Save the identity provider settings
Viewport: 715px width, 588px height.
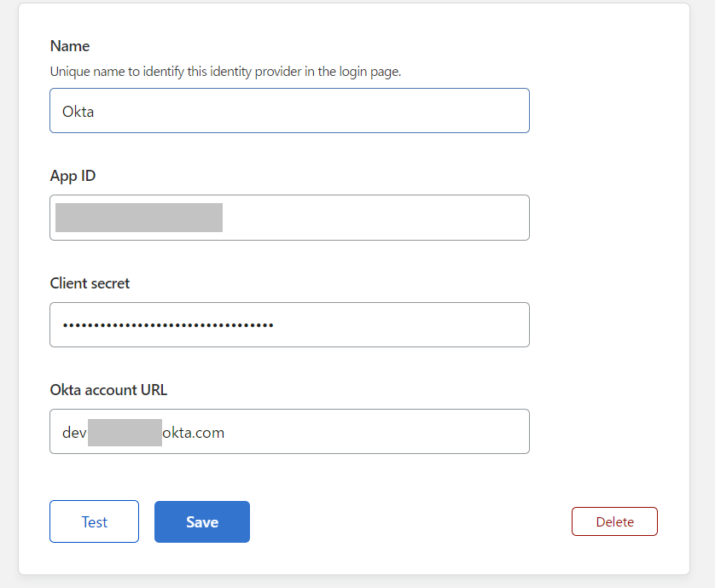(202, 521)
